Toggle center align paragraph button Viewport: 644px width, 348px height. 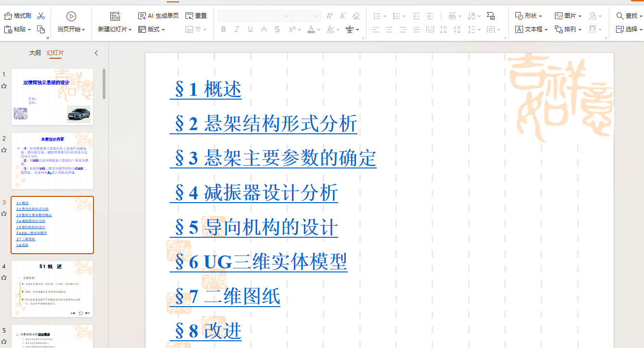tap(389, 29)
